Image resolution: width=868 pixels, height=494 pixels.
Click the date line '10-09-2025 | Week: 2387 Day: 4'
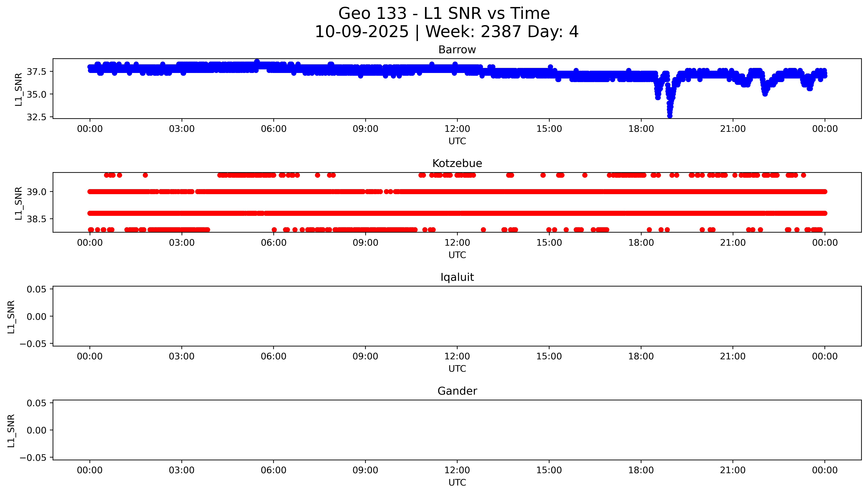447,32
